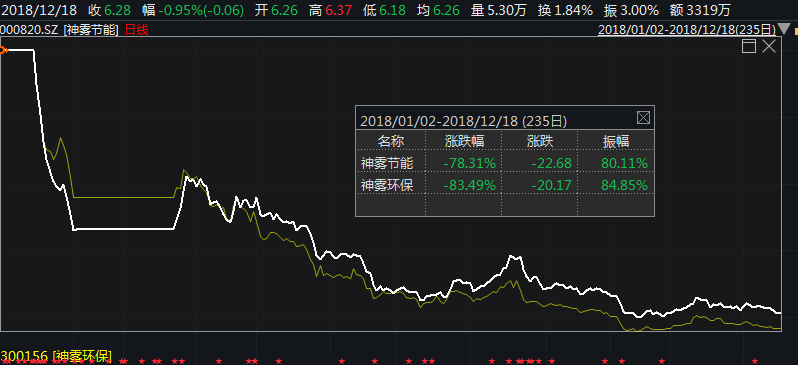This screenshot has height=365, width=798.
Task: Click the 涨跌幅 column header
Action: pos(464,141)
